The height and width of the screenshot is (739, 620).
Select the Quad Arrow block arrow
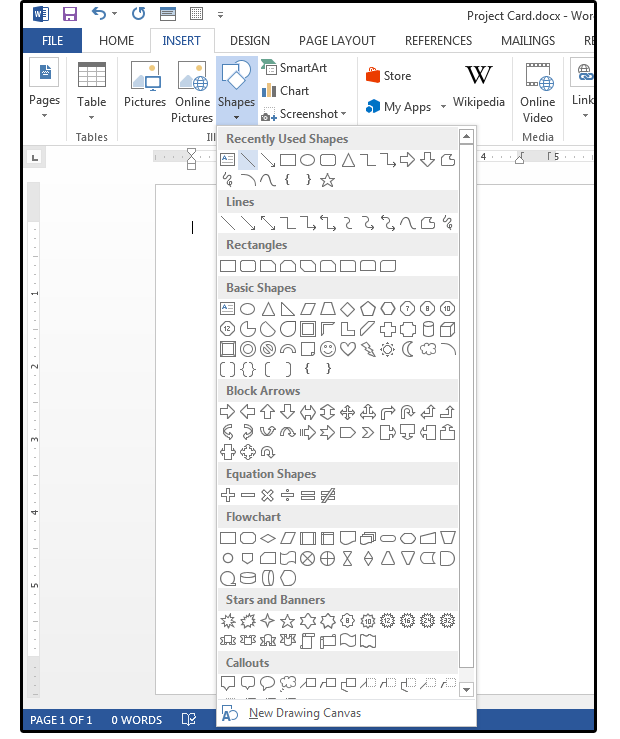click(347, 412)
